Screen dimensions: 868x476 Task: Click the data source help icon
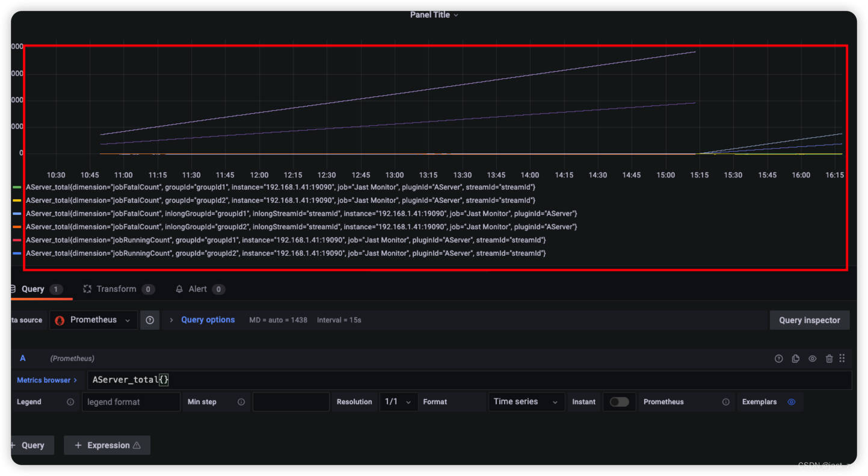coord(150,320)
